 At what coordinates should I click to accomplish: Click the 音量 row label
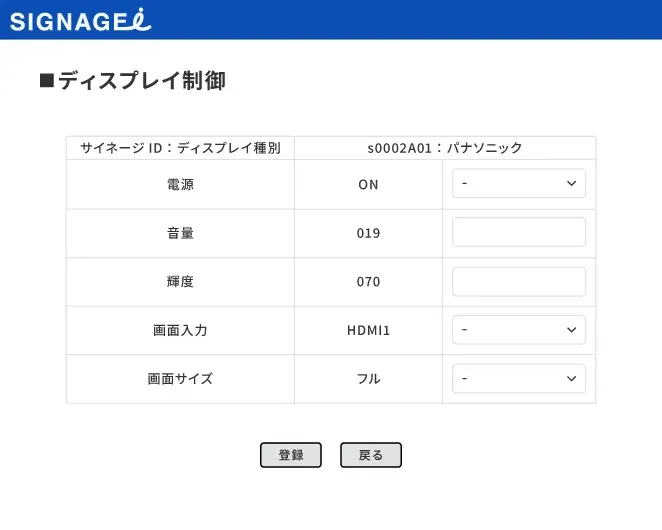[x=180, y=233]
